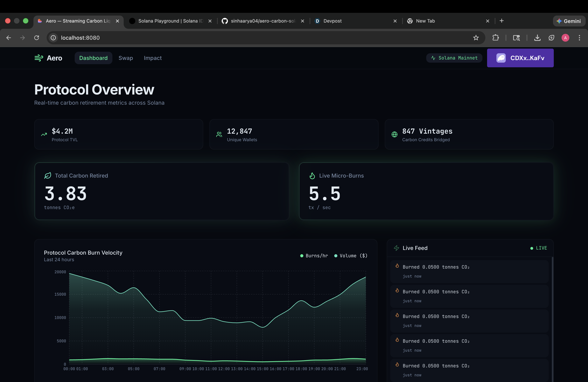Screen dimensions: 588x382
Task: Reload the page with refresh icon
Action: pos(37,38)
